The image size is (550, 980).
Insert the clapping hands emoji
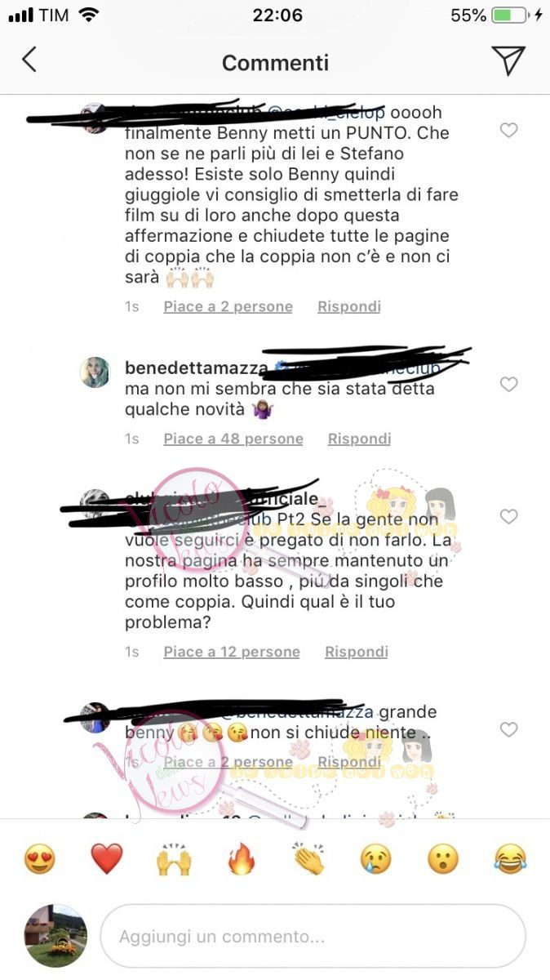308,859
